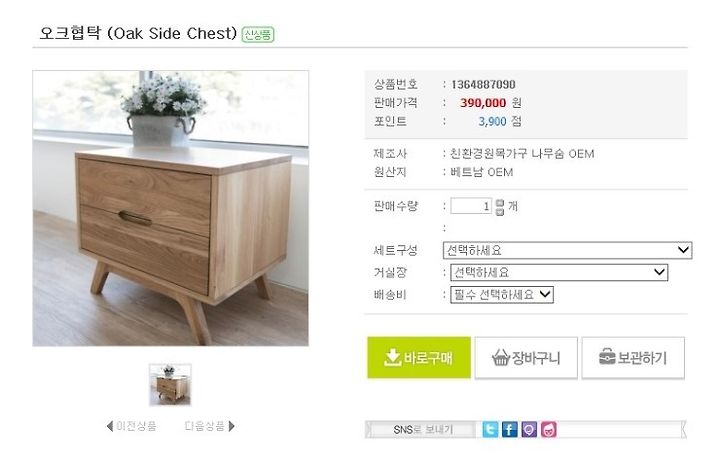The image size is (720, 464).
Task: Click the 신상품 new product badge
Action: 258,34
